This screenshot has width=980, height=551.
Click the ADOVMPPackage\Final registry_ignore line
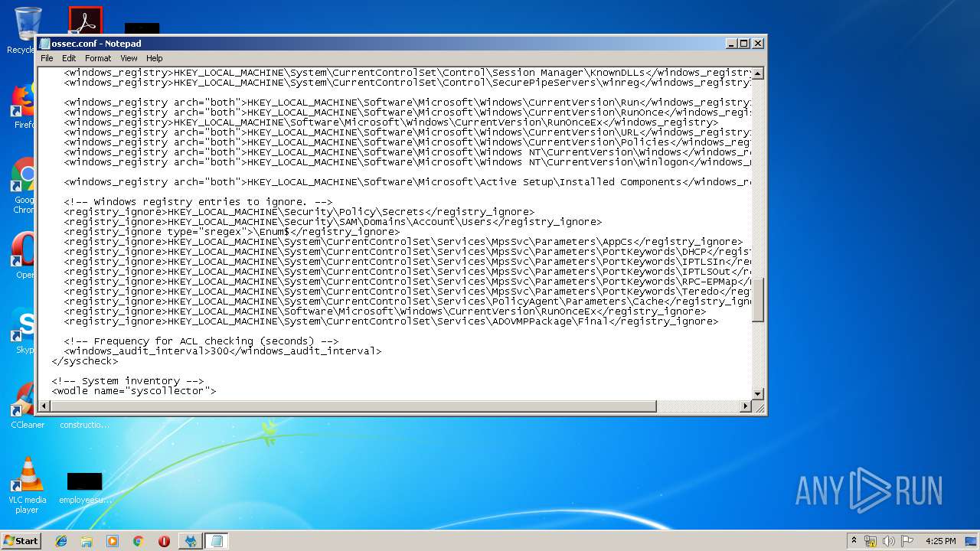(x=390, y=321)
